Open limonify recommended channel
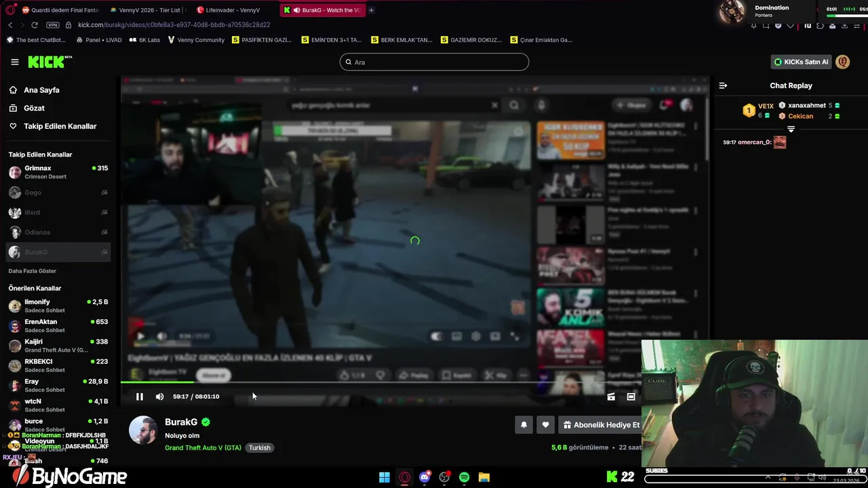This screenshot has width=868, height=488. [x=58, y=306]
